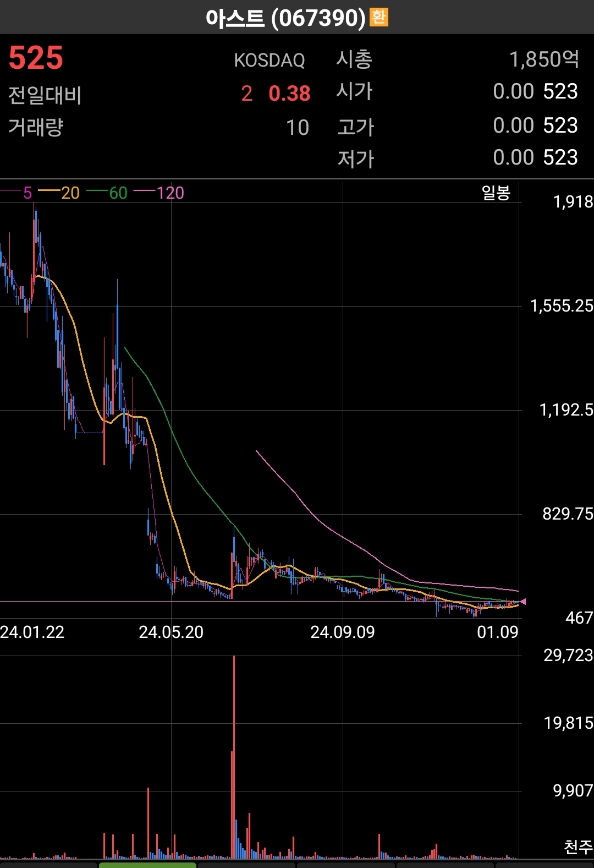Viewport: 594px width, 868px height.
Task: Select the 120-day moving average legend
Action: [159, 193]
